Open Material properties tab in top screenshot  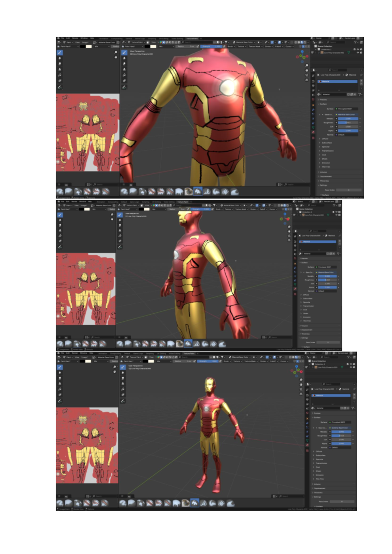tap(313, 132)
